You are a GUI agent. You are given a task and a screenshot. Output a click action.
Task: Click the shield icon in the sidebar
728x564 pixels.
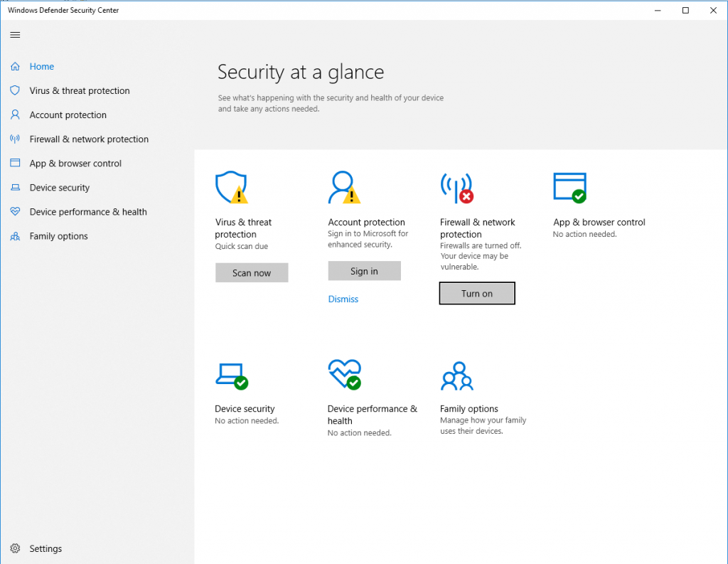[15, 90]
